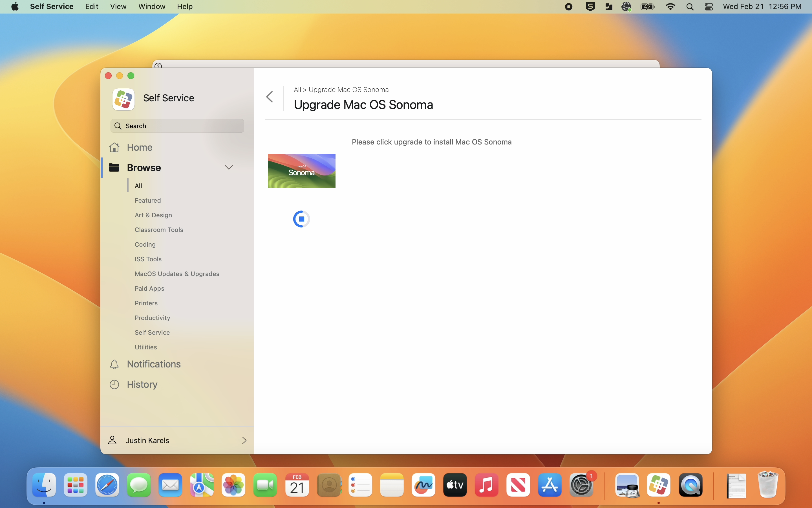Screen dimensions: 812x508
Task: Open System Settings from the Dock
Action: [581, 485]
